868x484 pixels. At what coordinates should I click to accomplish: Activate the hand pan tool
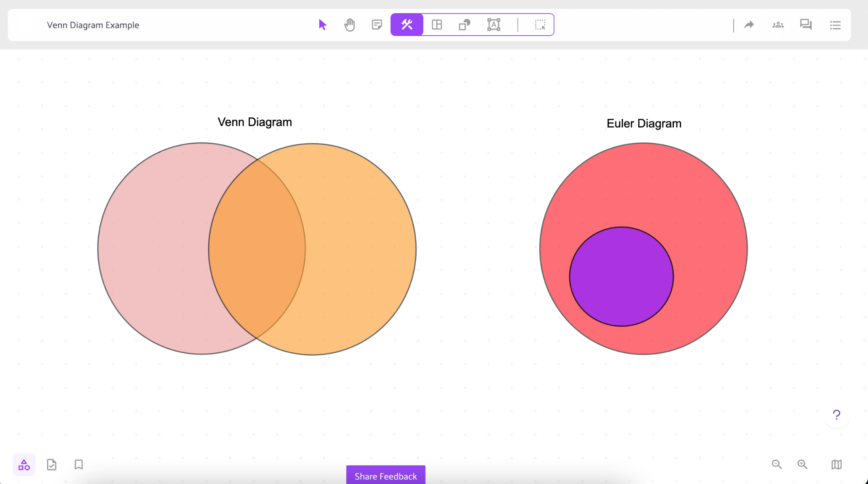pyautogui.click(x=349, y=25)
